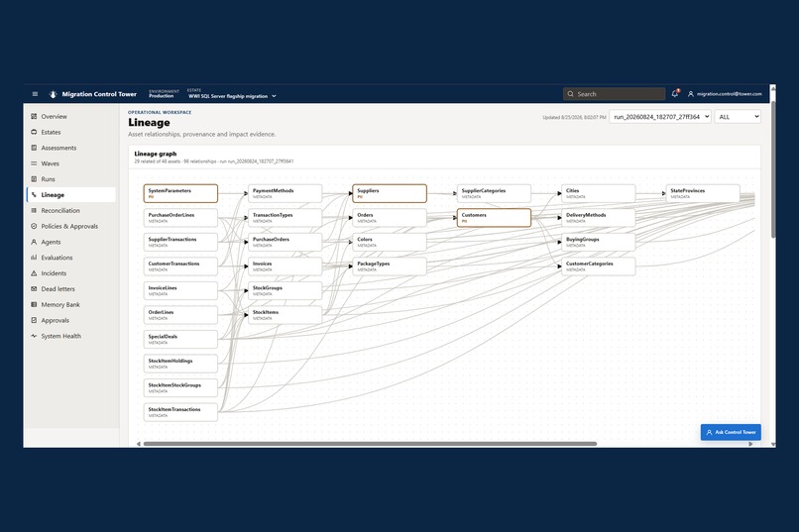The height and width of the screenshot is (532, 799).
Task: Open the Overview menu item
Action: [x=71, y=117]
